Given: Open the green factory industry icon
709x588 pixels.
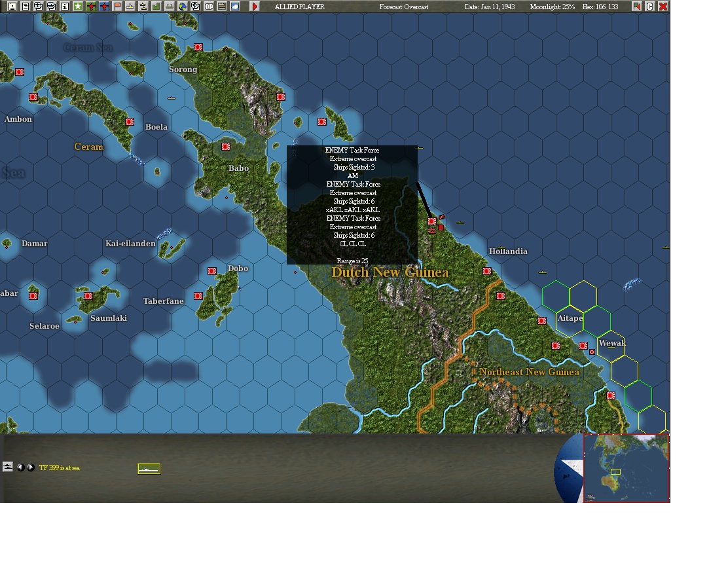Looking at the screenshot, I should click(156, 7).
